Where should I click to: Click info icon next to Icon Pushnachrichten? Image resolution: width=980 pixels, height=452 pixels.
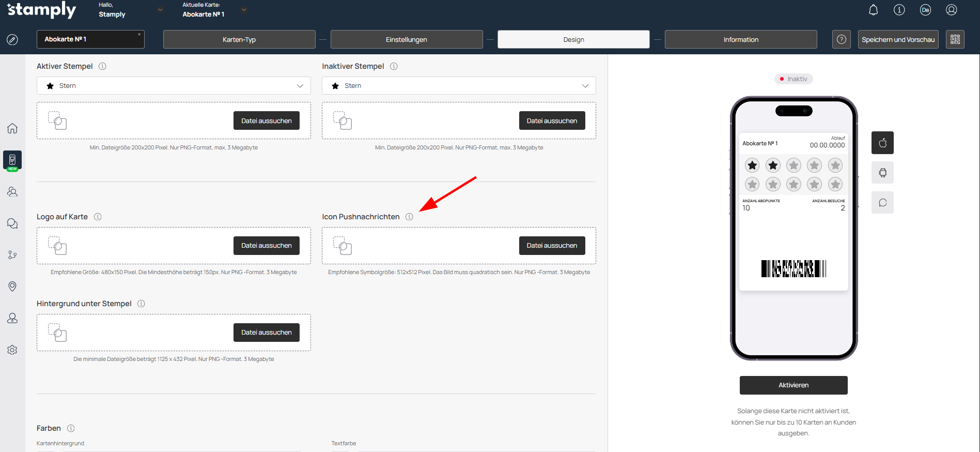tap(409, 217)
